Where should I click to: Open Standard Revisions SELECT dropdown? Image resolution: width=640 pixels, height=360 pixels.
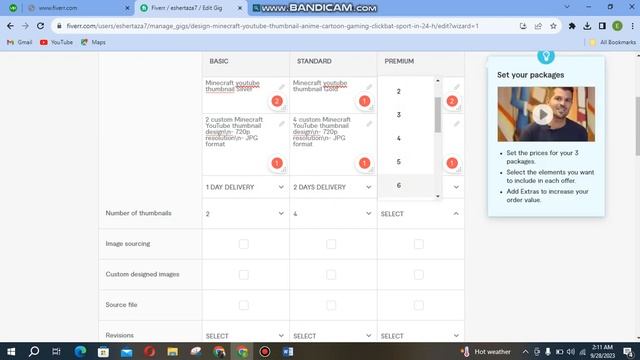click(333, 336)
